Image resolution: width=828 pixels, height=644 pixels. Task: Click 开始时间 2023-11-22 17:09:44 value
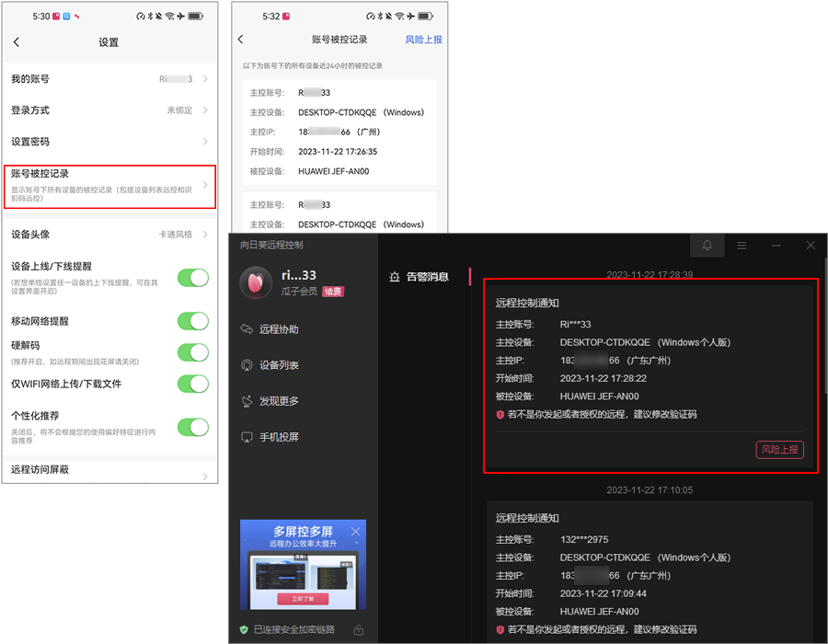coord(603,593)
